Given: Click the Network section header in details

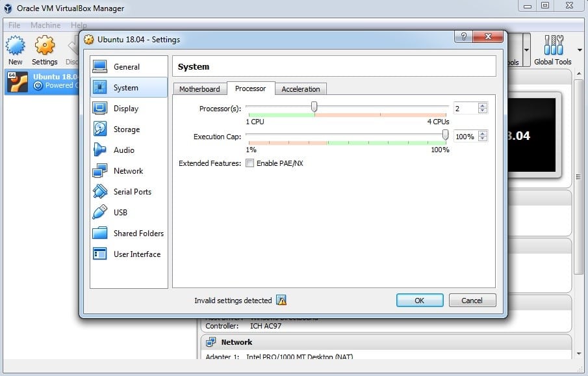Looking at the screenshot, I should click(386, 342).
